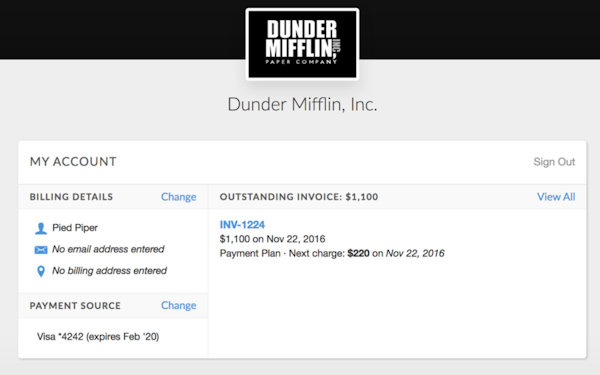Click No billing address entered text
Screen dimensions: 600x375
109,271
